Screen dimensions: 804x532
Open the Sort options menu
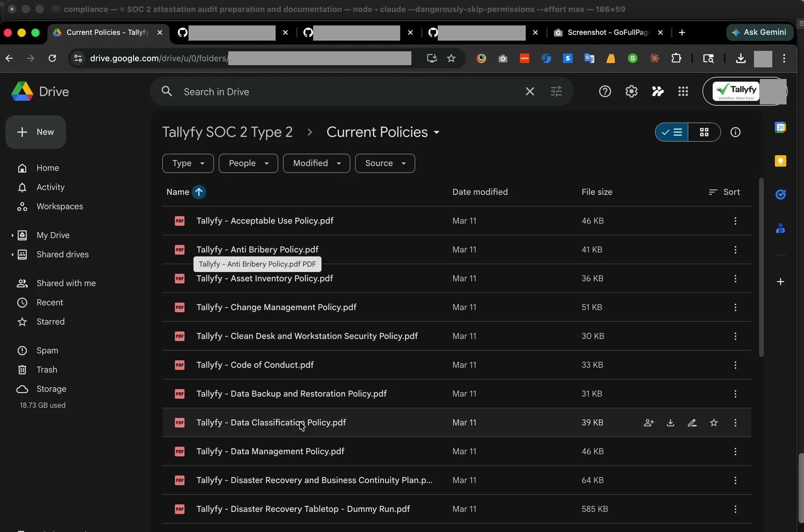point(724,192)
